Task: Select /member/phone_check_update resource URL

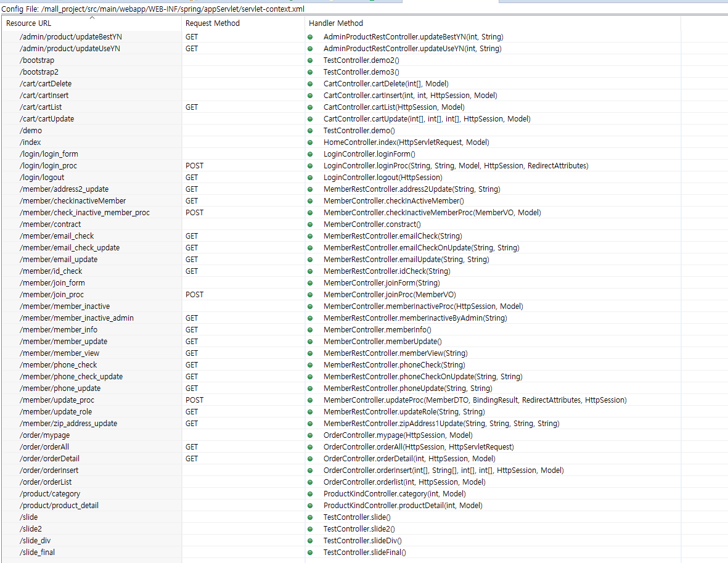Action: click(x=72, y=377)
